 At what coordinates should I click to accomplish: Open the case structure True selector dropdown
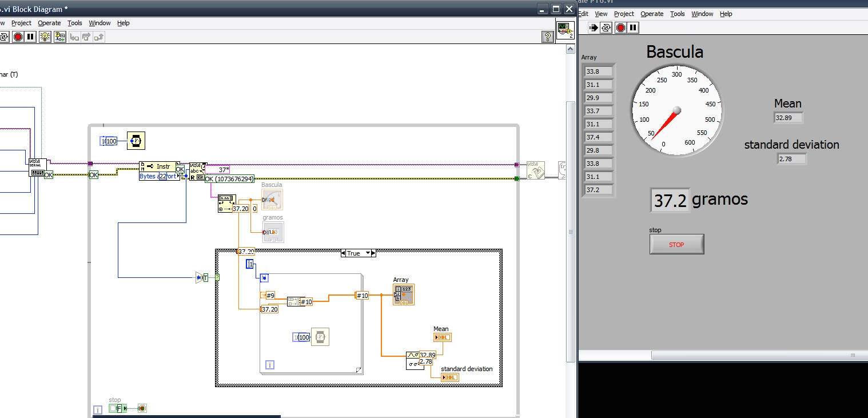coord(368,253)
